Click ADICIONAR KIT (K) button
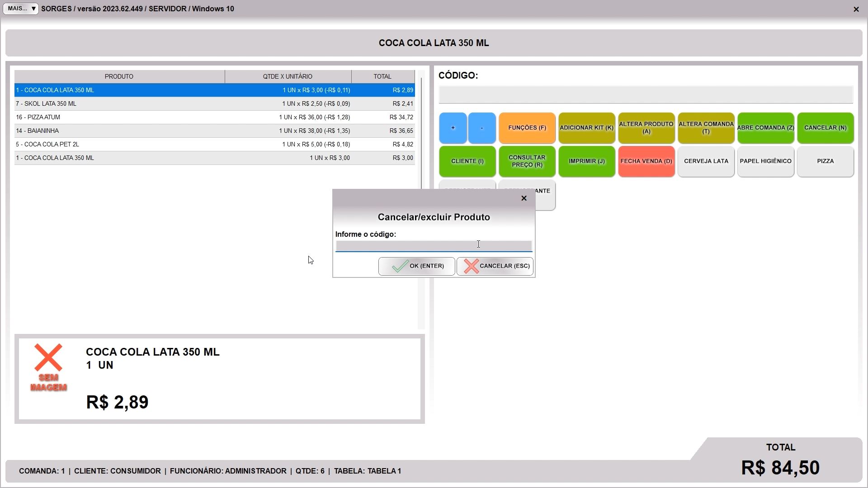The height and width of the screenshot is (488, 868). [586, 128]
